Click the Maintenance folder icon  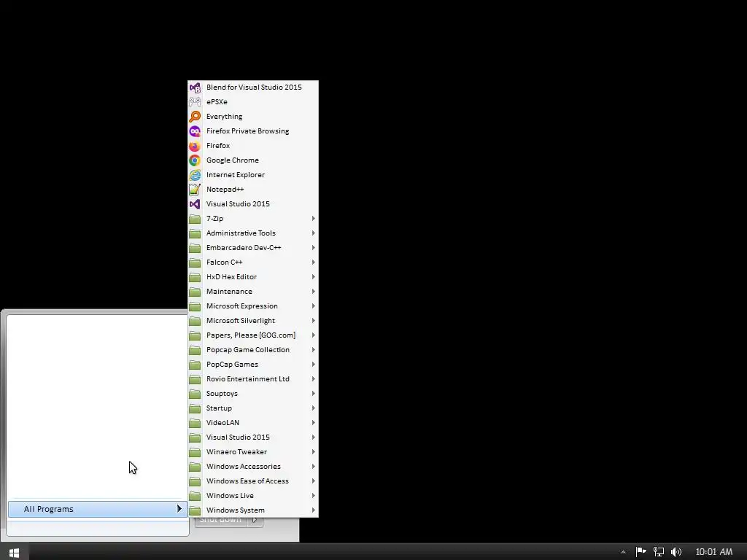click(195, 292)
